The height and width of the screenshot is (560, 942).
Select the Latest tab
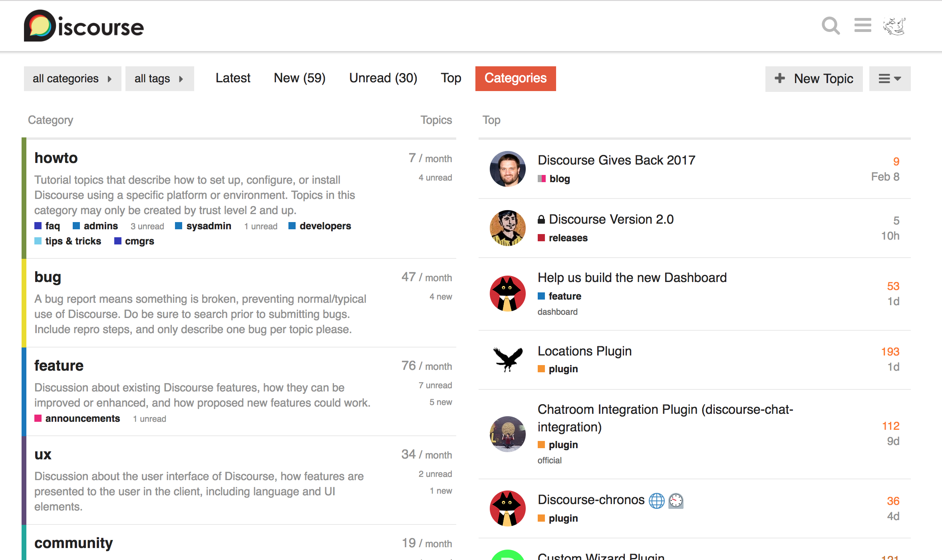point(233,78)
